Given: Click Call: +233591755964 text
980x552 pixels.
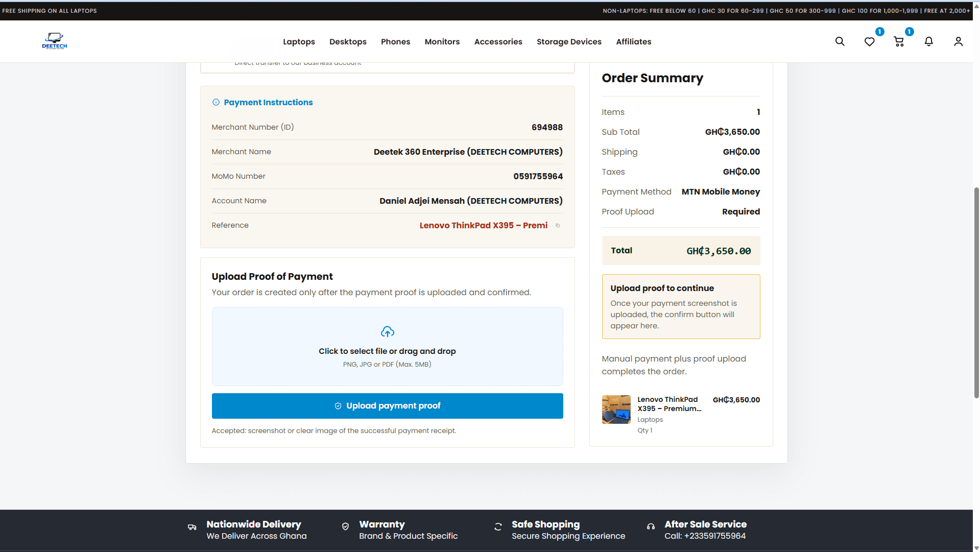Looking at the screenshot, I should [705, 536].
